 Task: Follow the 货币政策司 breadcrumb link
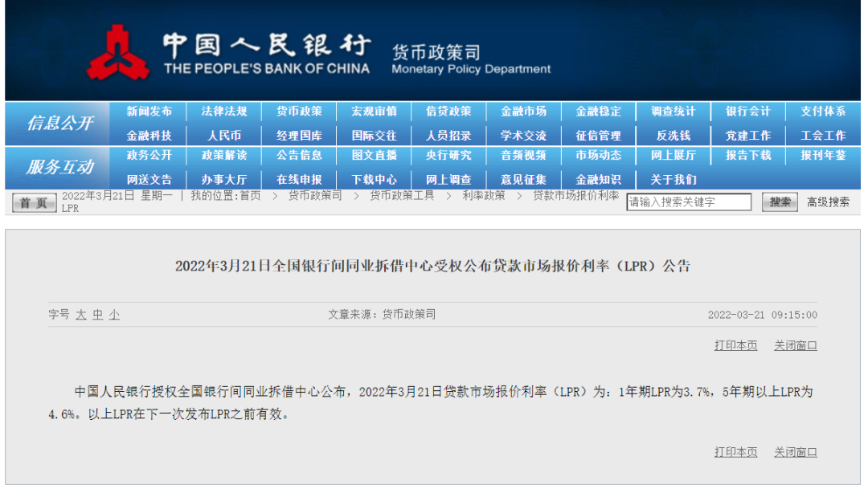[315, 196]
